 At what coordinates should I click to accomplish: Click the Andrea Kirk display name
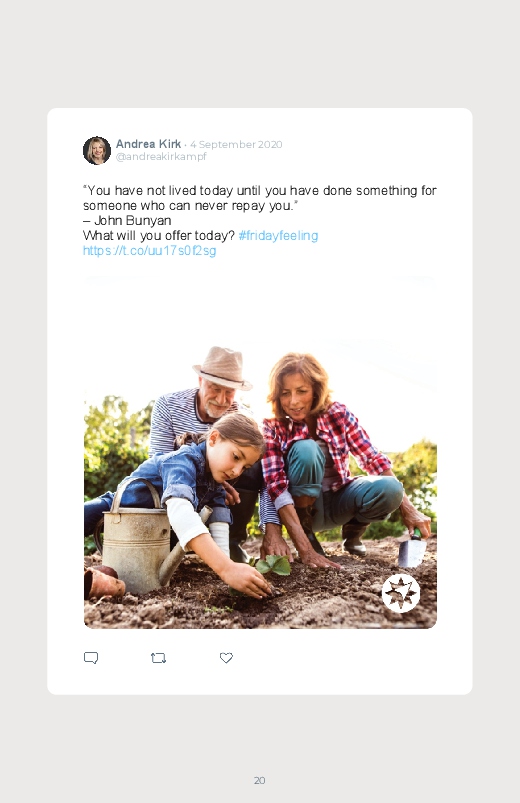click(148, 144)
